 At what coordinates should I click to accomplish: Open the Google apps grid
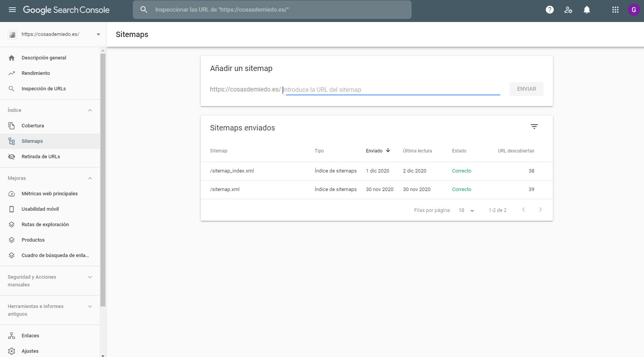pos(615,10)
